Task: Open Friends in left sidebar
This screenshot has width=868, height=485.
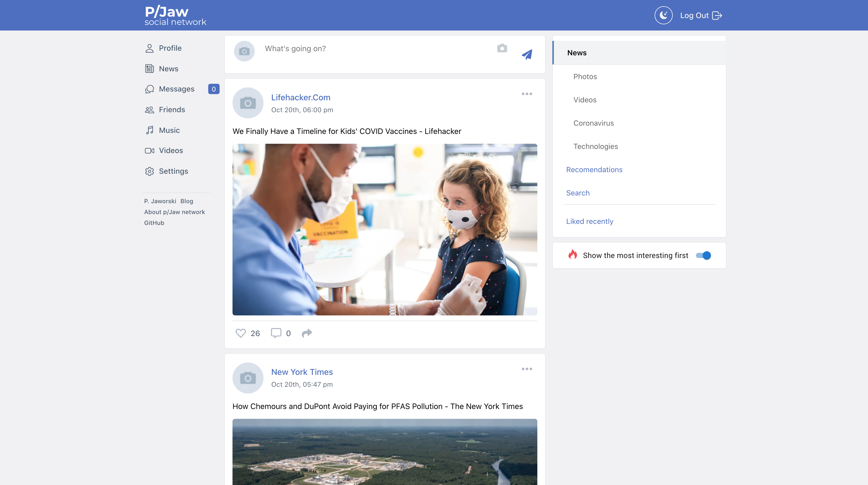Action: click(165, 110)
